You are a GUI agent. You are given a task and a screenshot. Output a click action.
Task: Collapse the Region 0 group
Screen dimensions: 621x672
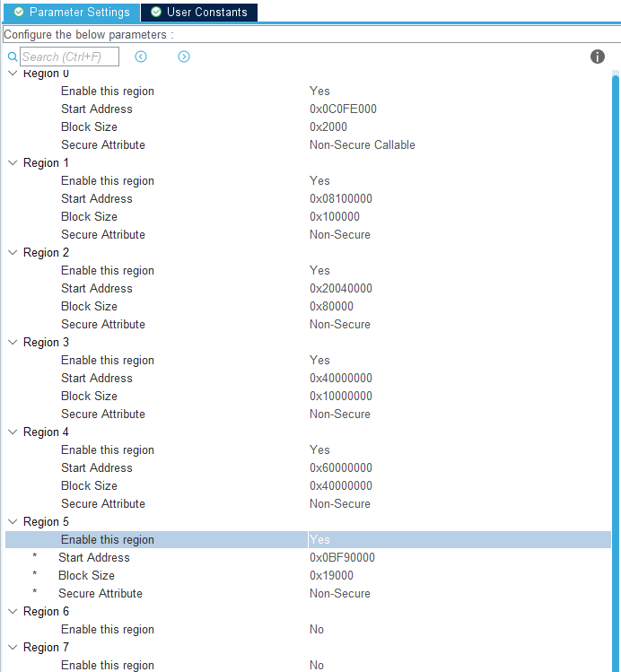coord(13,74)
